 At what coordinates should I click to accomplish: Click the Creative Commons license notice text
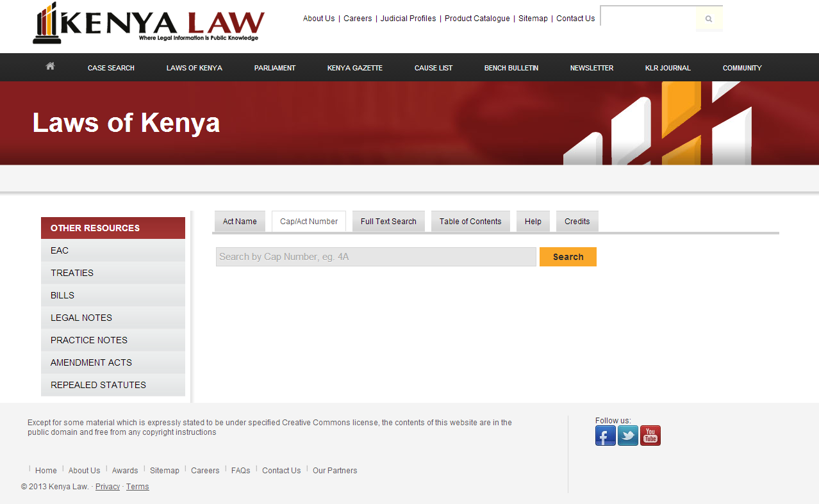point(270,427)
